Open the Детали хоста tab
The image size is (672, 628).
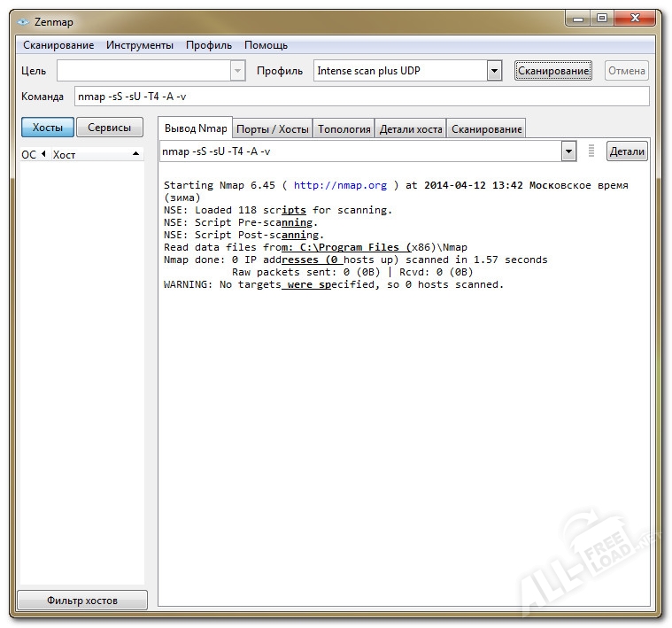[x=411, y=129]
